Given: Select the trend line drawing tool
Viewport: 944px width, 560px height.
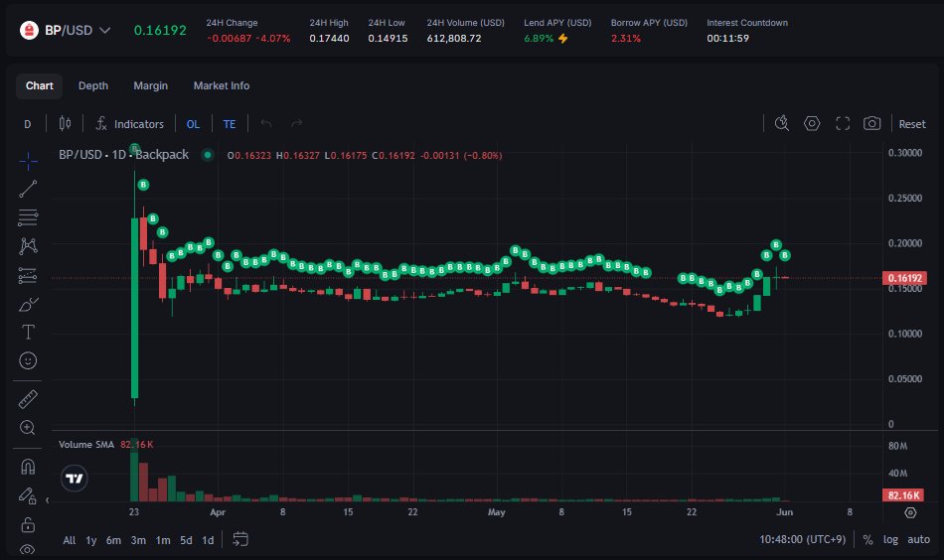Looking at the screenshot, I should click(x=28, y=189).
